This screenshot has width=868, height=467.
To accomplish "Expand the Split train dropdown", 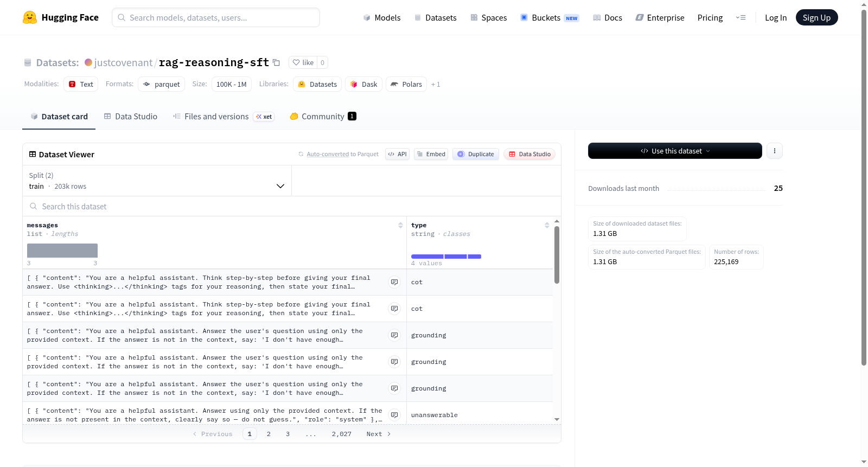I will pyautogui.click(x=157, y=181).
